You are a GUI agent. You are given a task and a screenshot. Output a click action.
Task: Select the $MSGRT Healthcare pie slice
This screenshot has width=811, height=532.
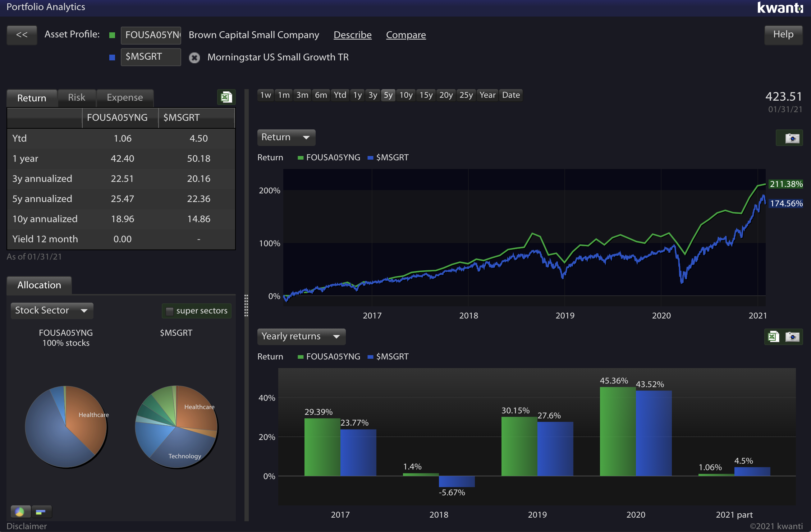tap(197, 408)
